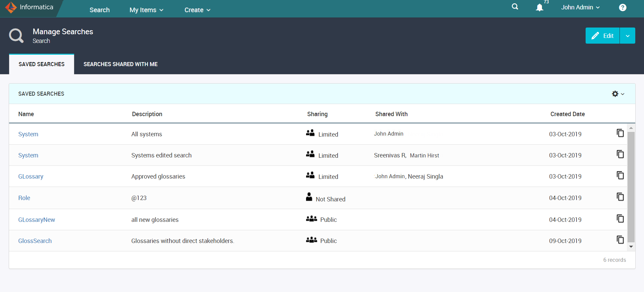This screenshot has height=292, width=644.
Task: Click 'all new glossaries' description
Action: pos(155,220)
